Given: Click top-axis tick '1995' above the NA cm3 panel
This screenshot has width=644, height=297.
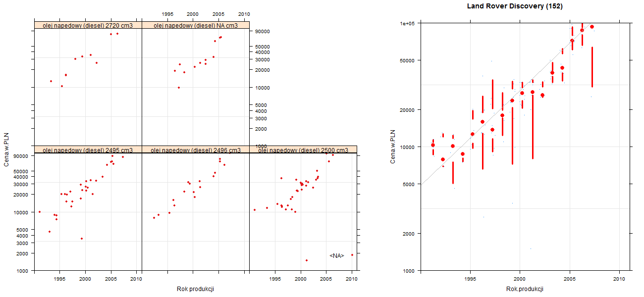Looking at the screenshot, I should (x=167, y=14).
